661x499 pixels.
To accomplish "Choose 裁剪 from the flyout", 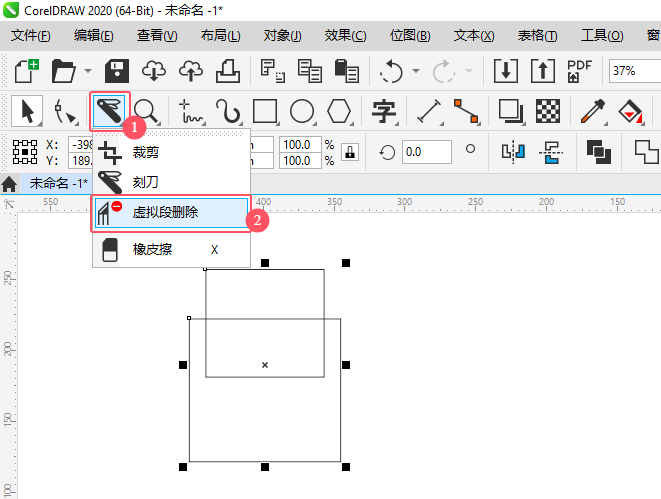I will [172, 152].
